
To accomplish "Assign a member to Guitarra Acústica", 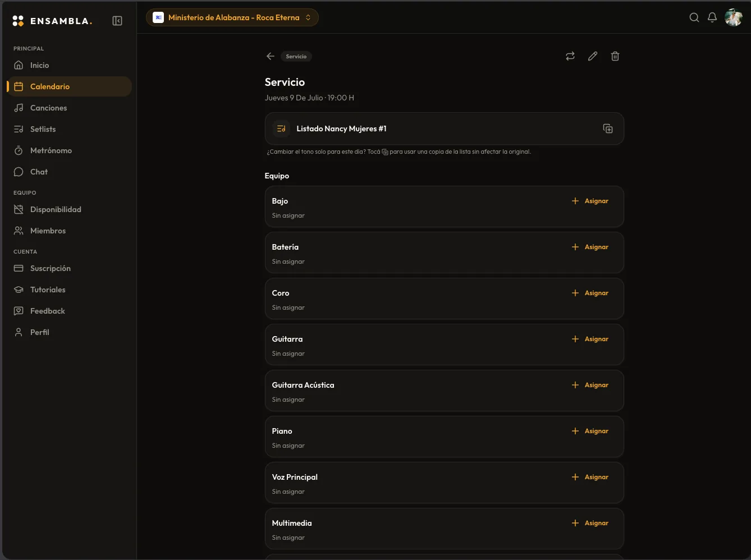I will point(590,385).
